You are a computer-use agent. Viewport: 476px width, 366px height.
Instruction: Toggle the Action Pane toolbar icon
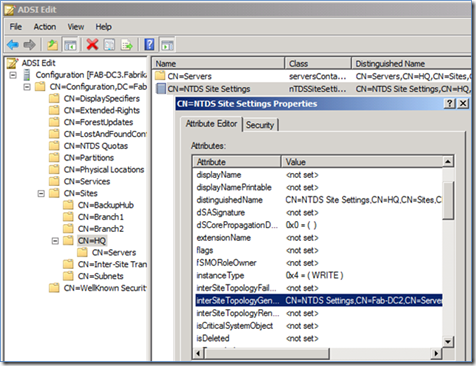(x=167, y=45)
